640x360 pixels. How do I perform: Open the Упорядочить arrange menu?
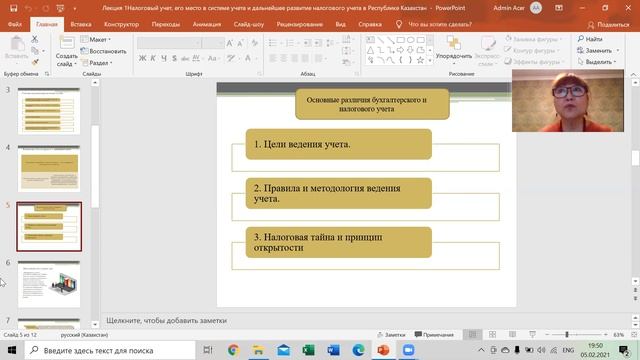pos(453,51)
